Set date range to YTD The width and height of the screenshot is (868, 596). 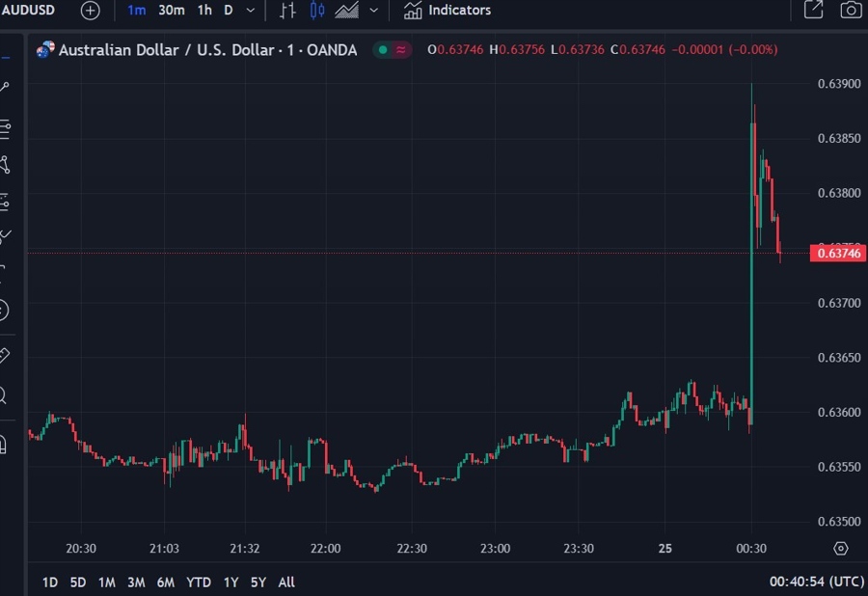pos(198,582)
